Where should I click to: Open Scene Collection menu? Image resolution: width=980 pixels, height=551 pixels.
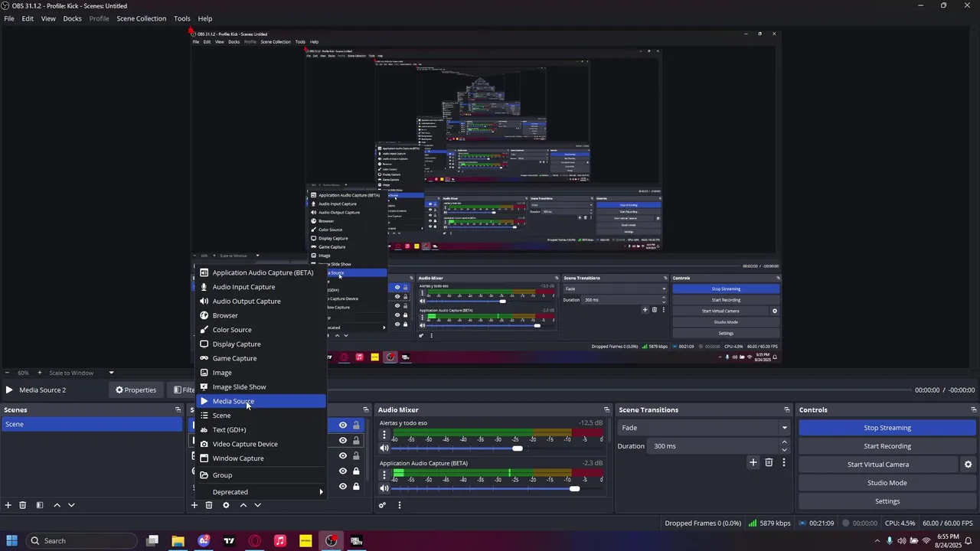[x=141, y=18]
